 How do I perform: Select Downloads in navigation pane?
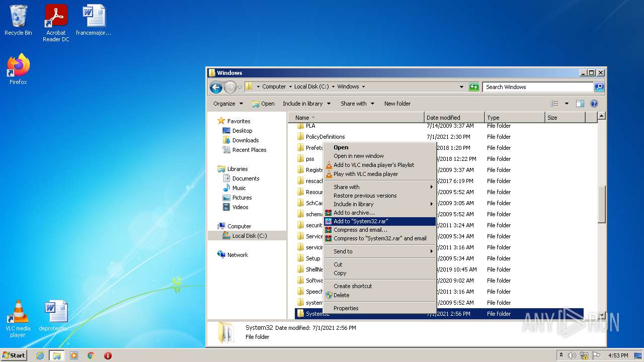[x=246, y=140]
